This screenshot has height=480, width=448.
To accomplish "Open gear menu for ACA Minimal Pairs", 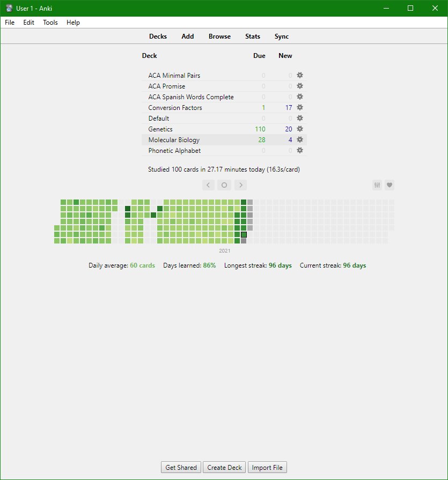I will [300, 76].
